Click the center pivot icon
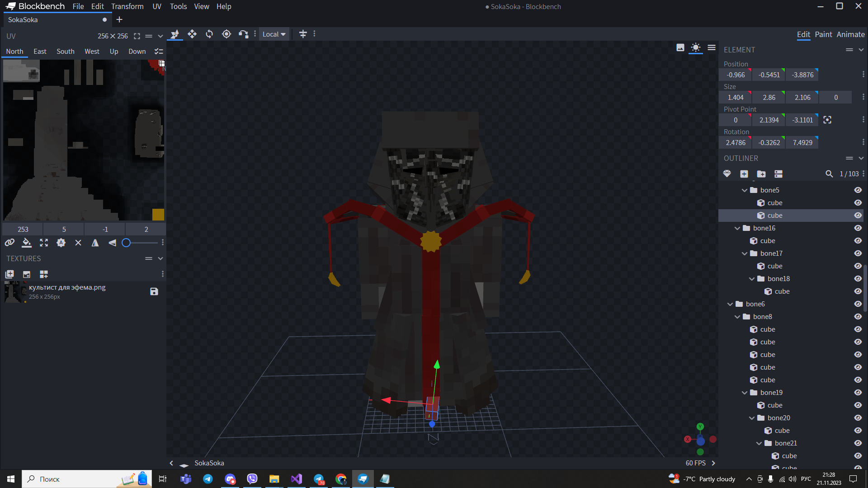This screenshot has height=488, width=868. 827,120
